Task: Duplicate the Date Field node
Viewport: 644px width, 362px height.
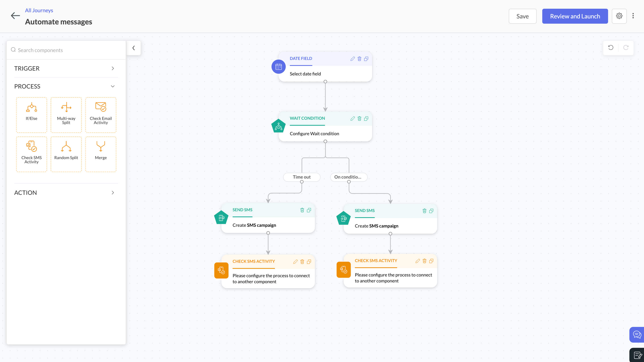Action: click(366, 59)
